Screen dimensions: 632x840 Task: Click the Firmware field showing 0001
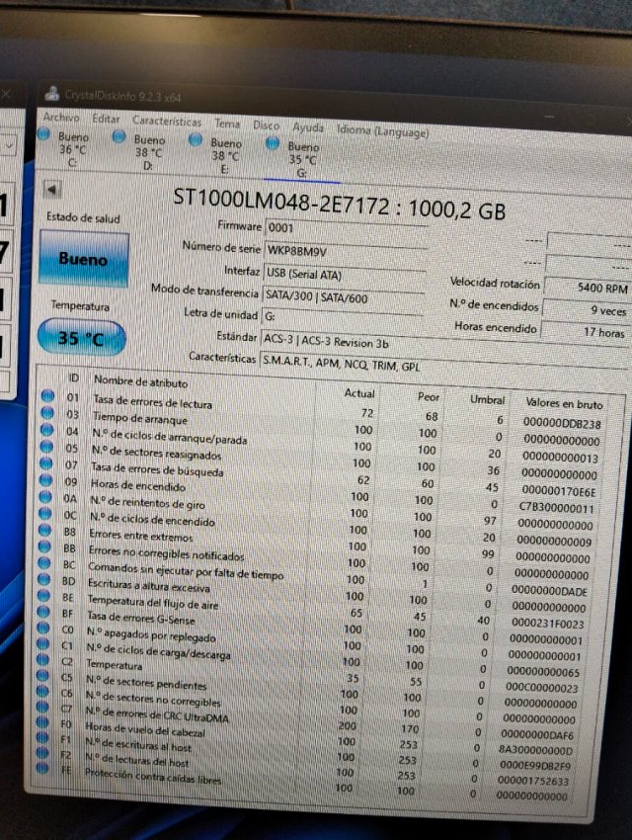(346, 228)
